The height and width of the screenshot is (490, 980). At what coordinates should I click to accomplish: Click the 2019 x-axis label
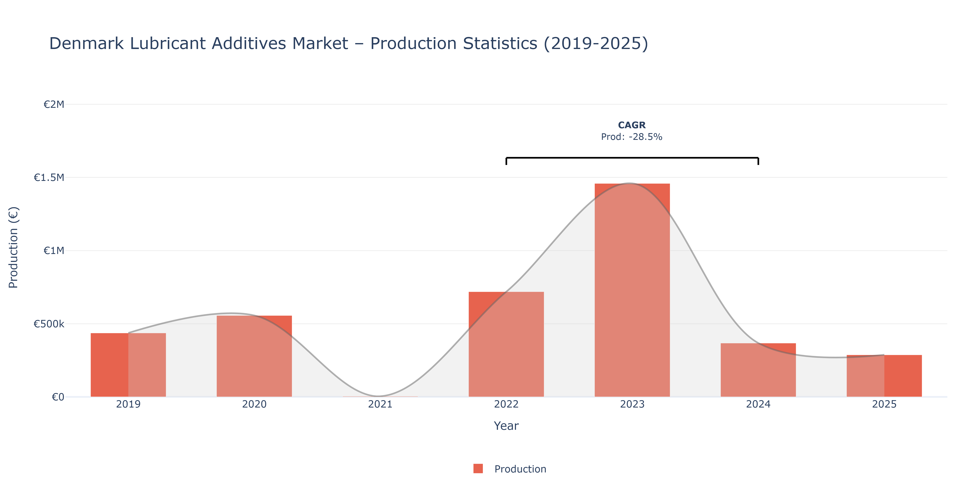pyautogui.click(x=128, y=404)
